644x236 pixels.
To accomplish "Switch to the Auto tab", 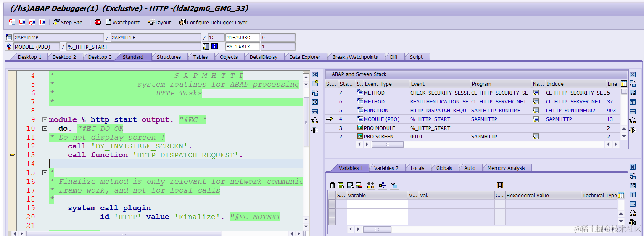I will (x=470, y=168).
